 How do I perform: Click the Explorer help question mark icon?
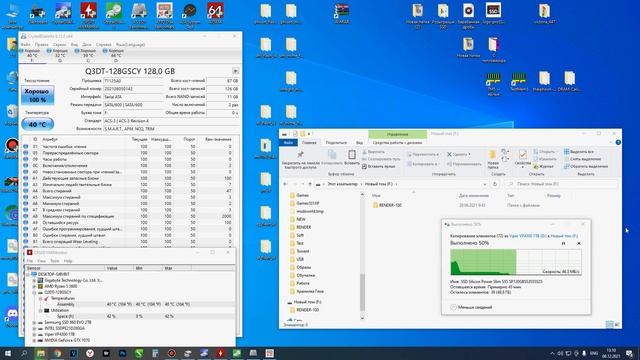click(618, 142)
